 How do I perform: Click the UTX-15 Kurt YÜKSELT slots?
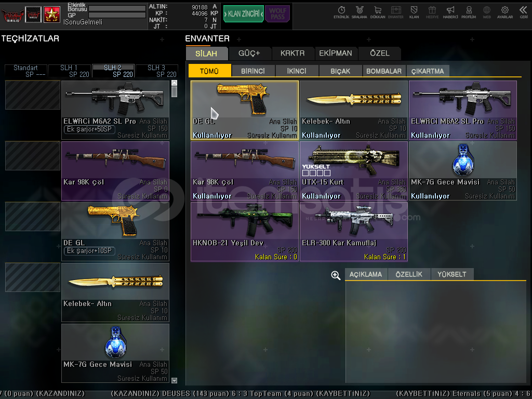pyautogui.click(x=316, y=173)
